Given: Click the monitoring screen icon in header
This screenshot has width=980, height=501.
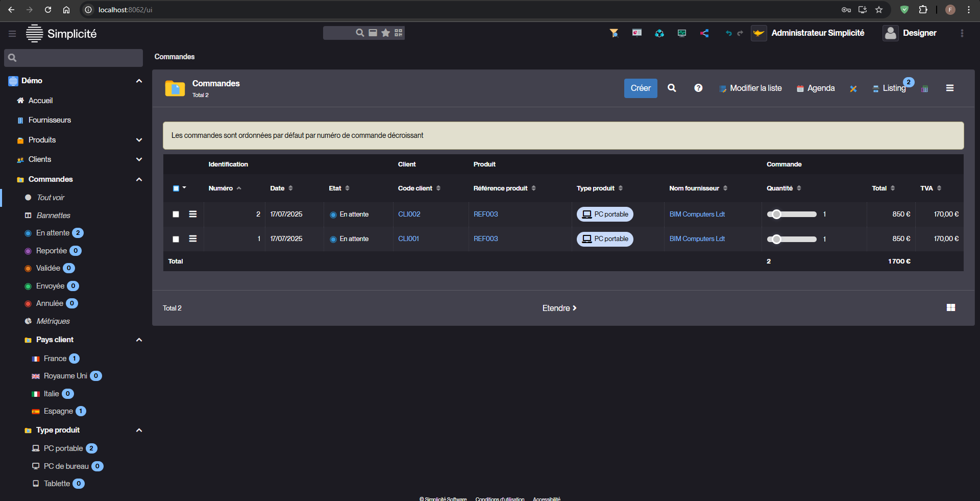Looking at the screenshot, I should point(682,33).
